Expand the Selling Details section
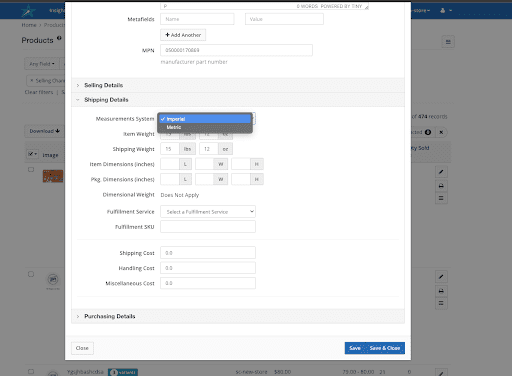Image resolution: width=512 pixels, height=376 pixels. (x=238, y=85)
